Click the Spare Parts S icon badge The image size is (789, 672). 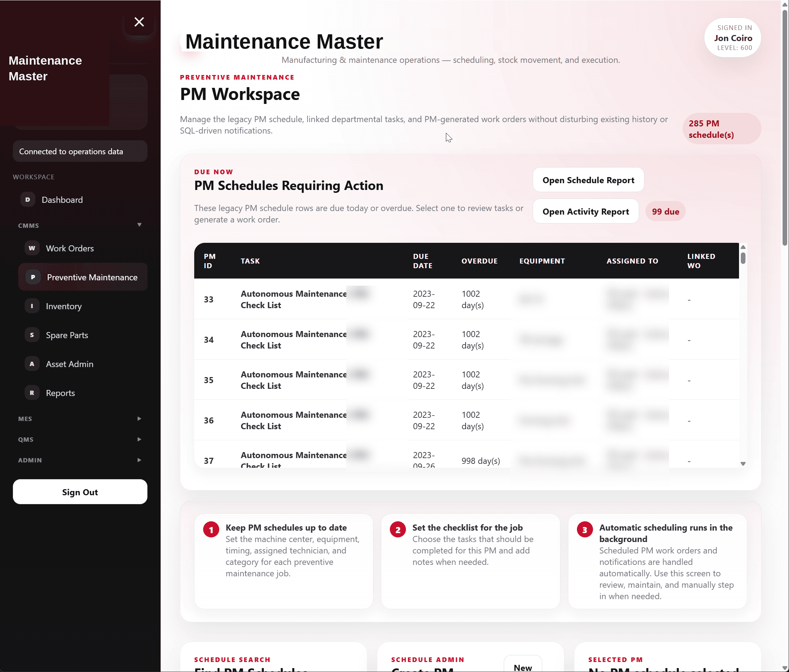click(x=32, y=335)
